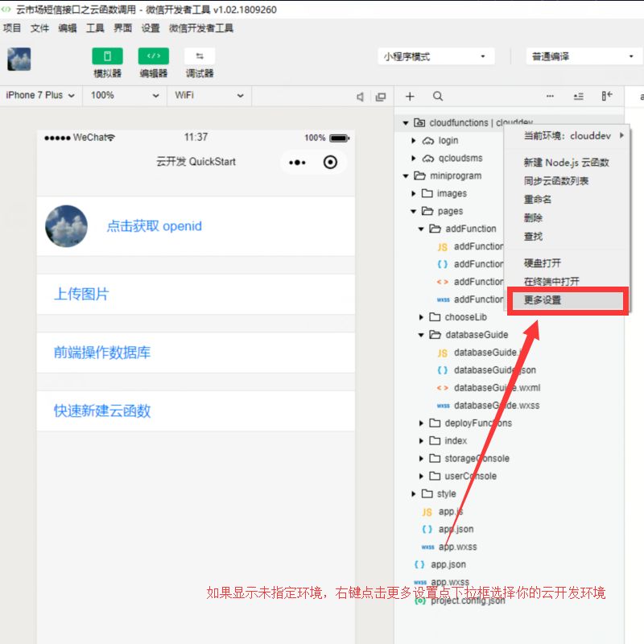Click the mini program capsule close circle
644x644 pixels.
tap(330, 163)
